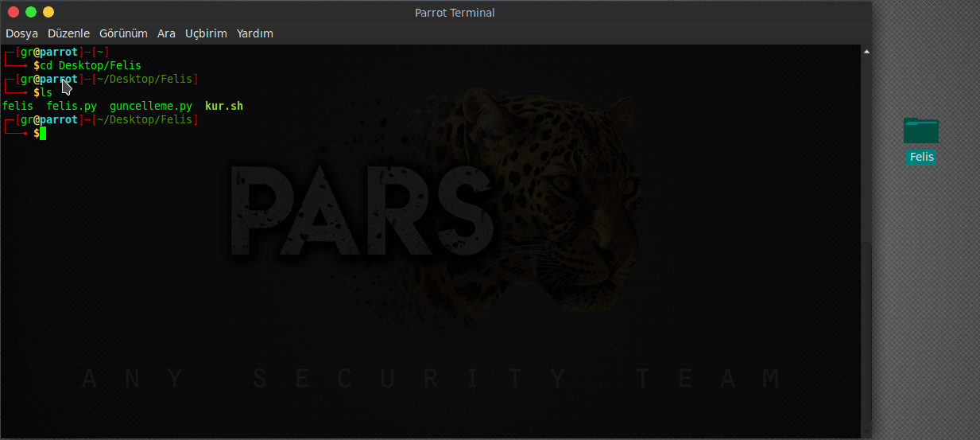This screenshot has width=980, height=440.
Task: Click the 'felis.py' file name in output
Action: click(x=72, y=106)
